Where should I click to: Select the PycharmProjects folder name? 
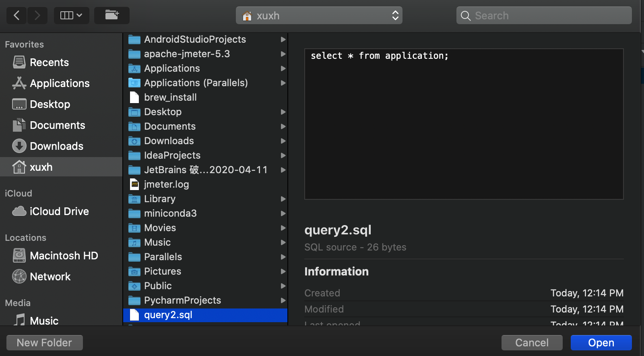point(182,300)
